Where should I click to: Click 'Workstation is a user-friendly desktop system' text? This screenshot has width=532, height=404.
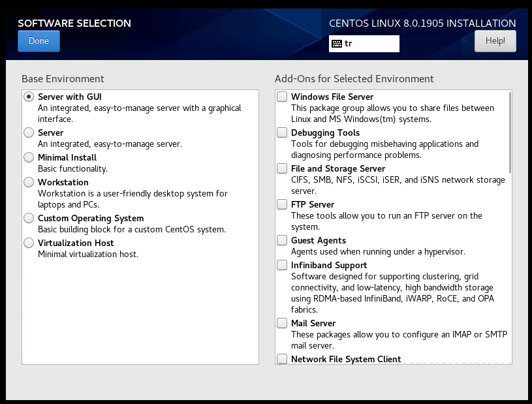pyautogui.click(x=133, y=199)
